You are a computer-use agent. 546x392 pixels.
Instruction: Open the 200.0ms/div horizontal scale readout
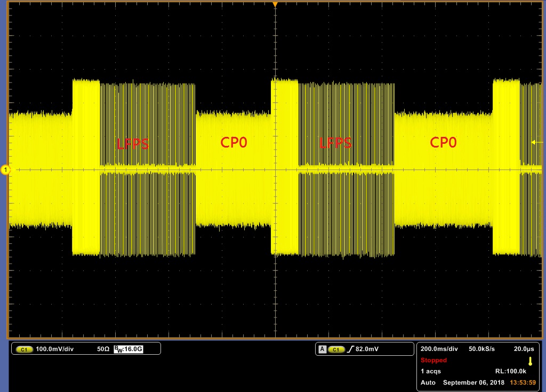[439, 349]
